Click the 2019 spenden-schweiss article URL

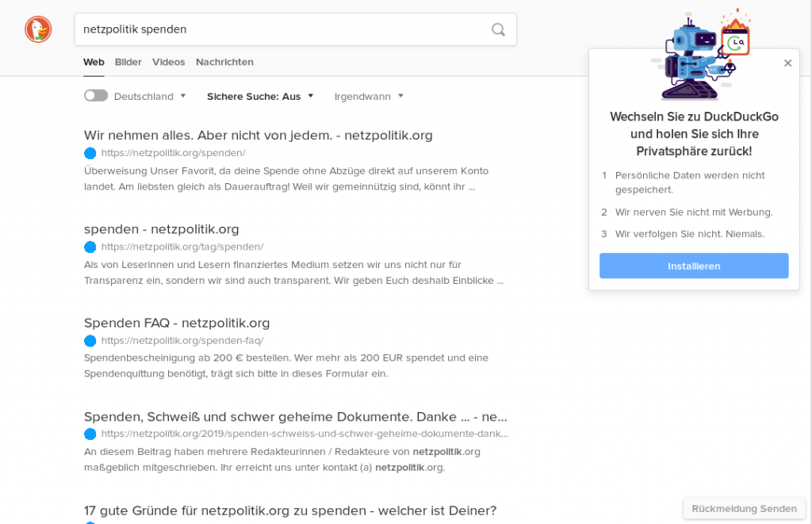tap(304, 434)
